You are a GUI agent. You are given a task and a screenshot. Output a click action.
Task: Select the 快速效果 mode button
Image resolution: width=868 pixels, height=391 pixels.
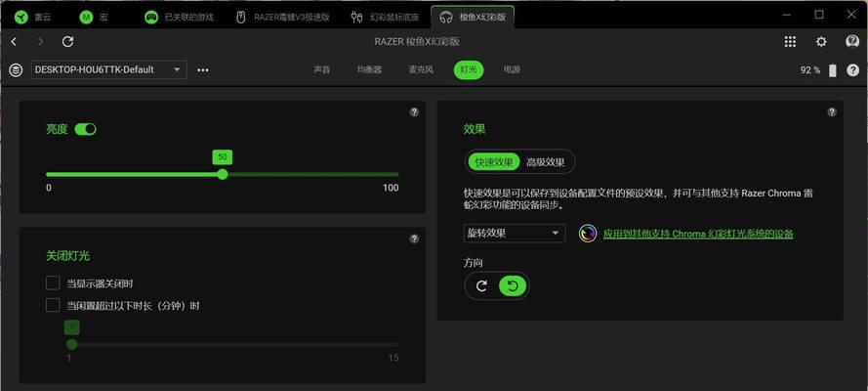(x=494, y=162)
